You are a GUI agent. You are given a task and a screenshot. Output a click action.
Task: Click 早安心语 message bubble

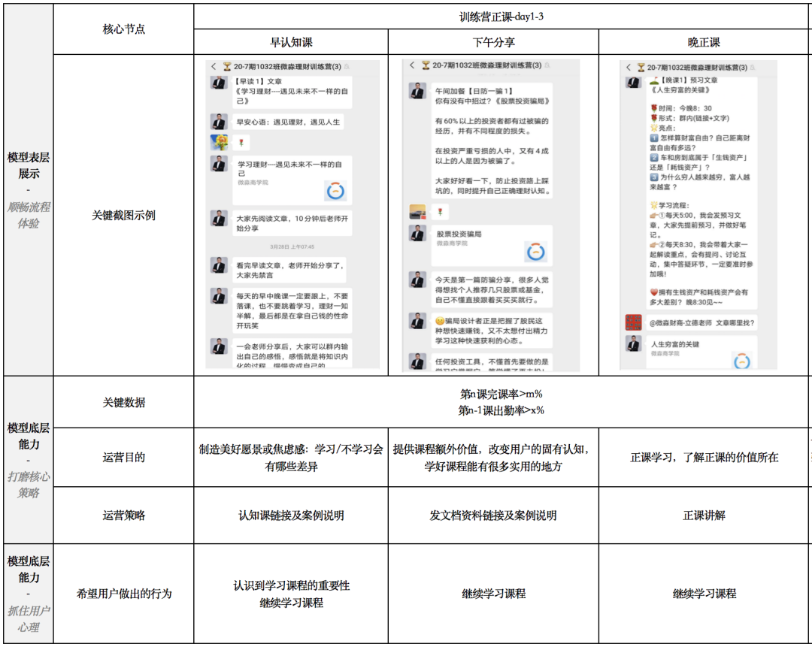(289, 122)
